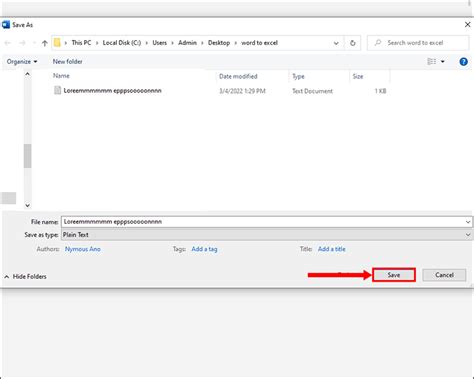
Task: Click the Forward navigation arrow
Action: (22, 43)
